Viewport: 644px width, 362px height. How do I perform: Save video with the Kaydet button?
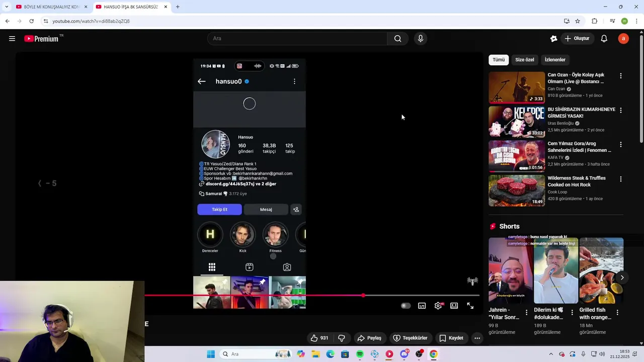pos(451,338)
